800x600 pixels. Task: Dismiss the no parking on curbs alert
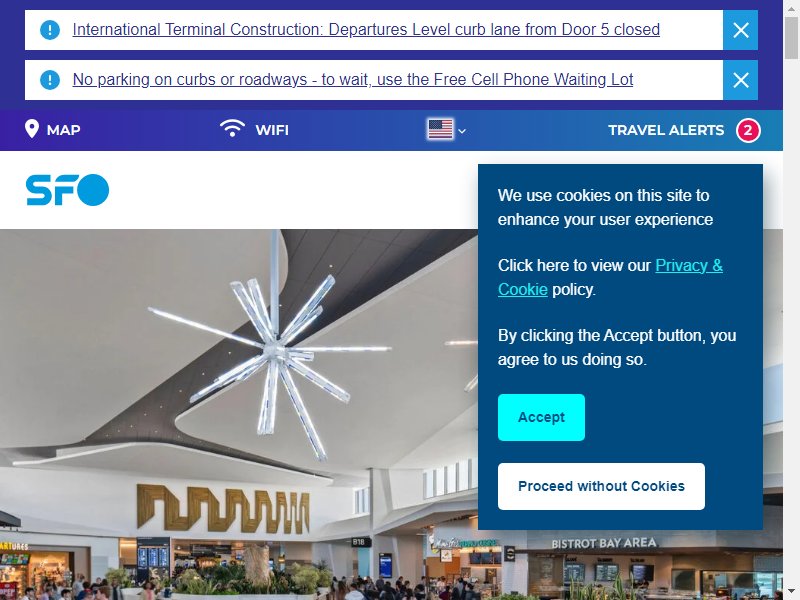pos(740,80)
